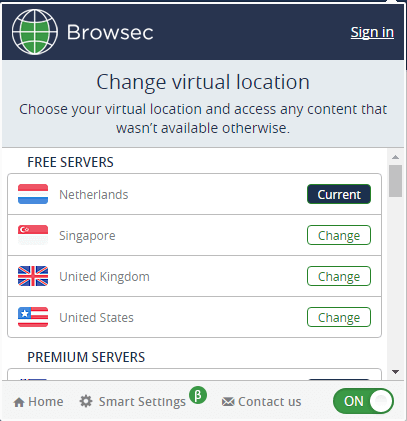The width and height of the screenshot is (407, 421).
Task: Change location to United Kingdom
Action: pos(339,276)
